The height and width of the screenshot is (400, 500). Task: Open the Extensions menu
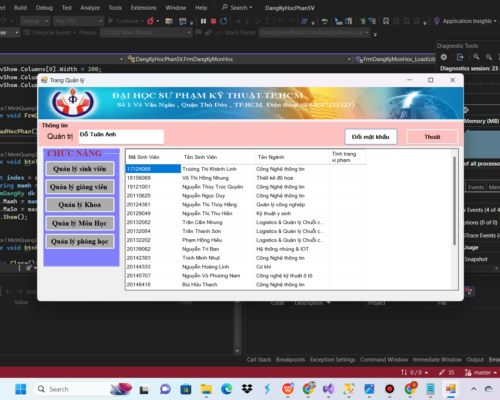coord(144,8)
